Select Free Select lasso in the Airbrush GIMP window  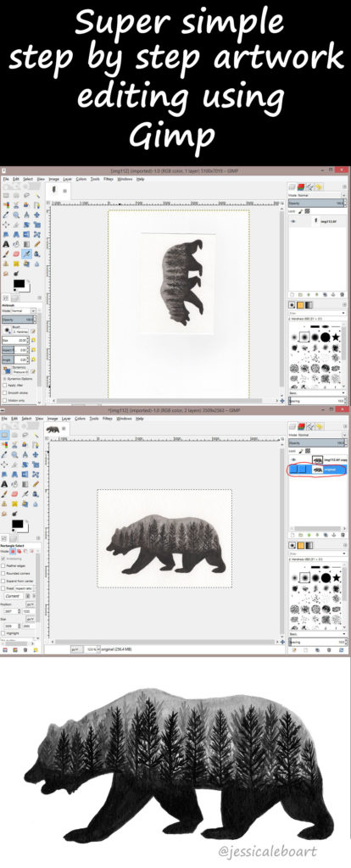tap(26, 196)
